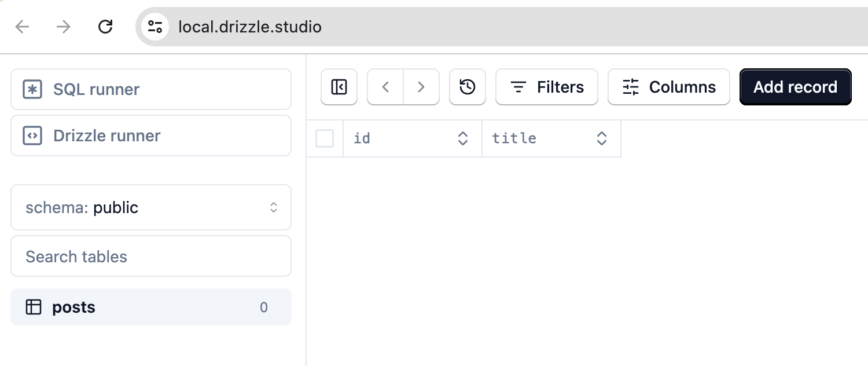Open site info icon in address bar
Image resolution: width=868 pixels, height=366 pixels.
click(155, 27)
